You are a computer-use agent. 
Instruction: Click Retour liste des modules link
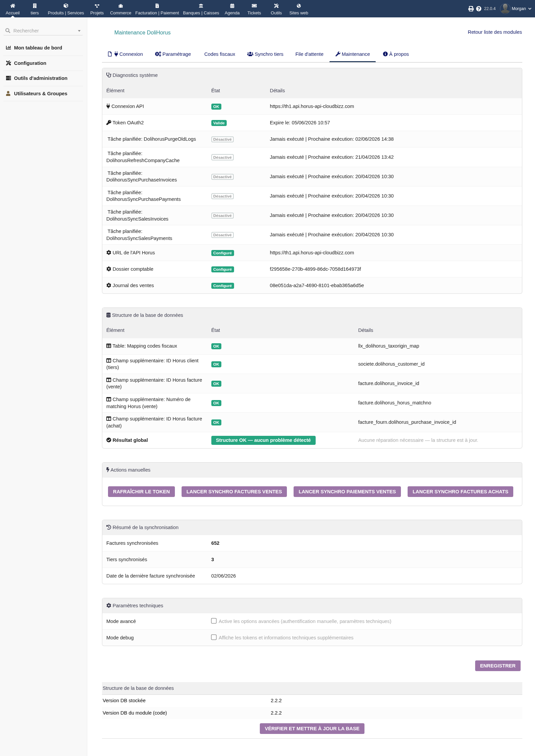(x=495, y=32)
